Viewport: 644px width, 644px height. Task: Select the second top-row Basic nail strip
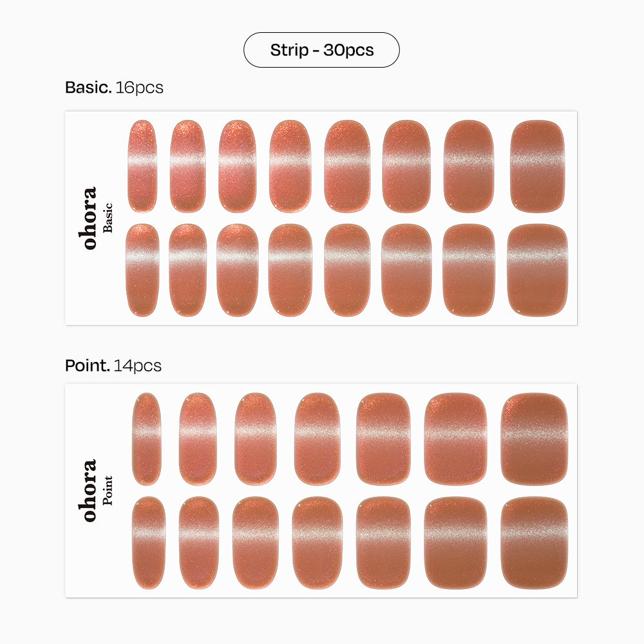point(187,166)
